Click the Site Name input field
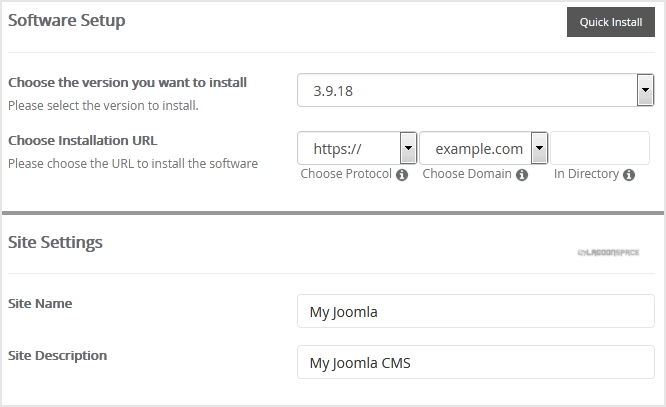The width and height of the screenshot is (666, 407). click(x=476, y=312)
